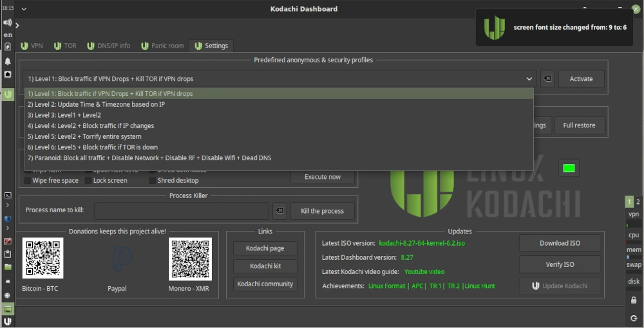Expand the launcher arrow below the Firefox icon
The width and height of the screenshot is (644, 328).
tap(7, 228)
